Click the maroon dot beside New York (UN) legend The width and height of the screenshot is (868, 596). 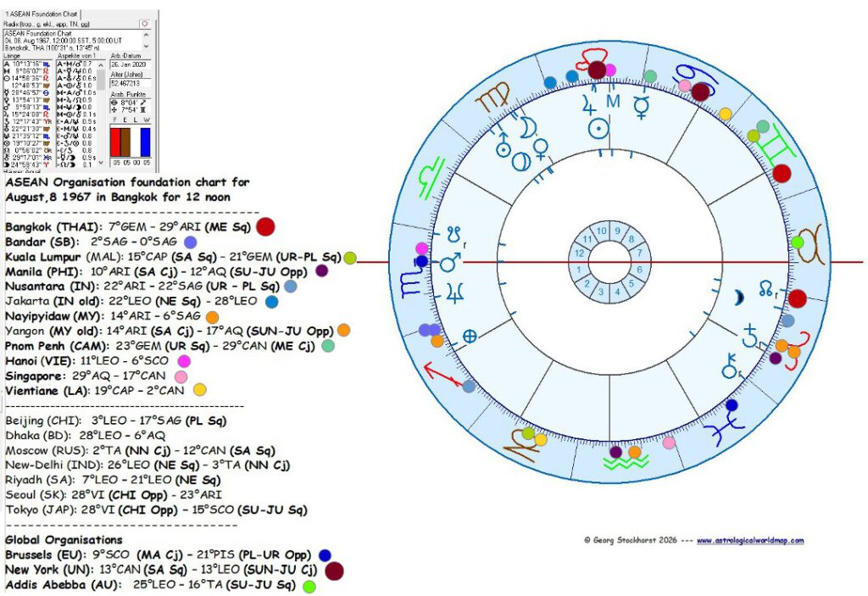(x=334, y=571)
